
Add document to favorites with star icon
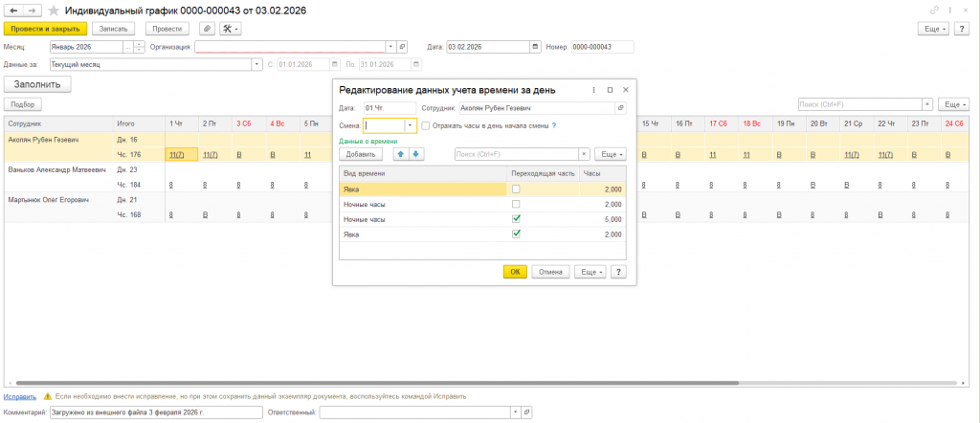[55, 11]
